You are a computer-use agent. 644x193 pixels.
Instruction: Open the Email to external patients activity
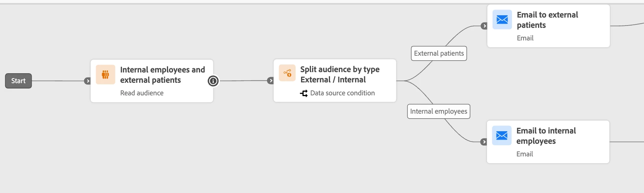coord(547,20)
